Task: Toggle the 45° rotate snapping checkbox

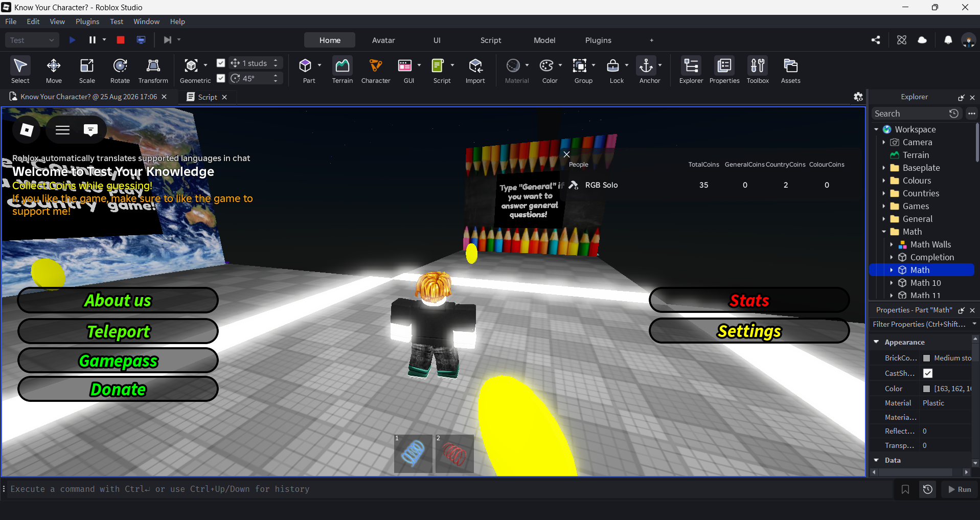Action: (221, 78)
